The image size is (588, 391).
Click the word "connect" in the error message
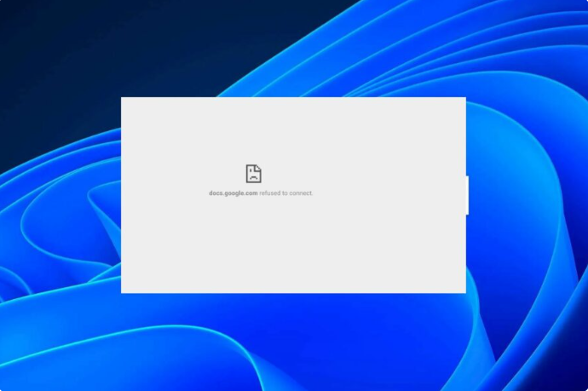pos(301,193)
